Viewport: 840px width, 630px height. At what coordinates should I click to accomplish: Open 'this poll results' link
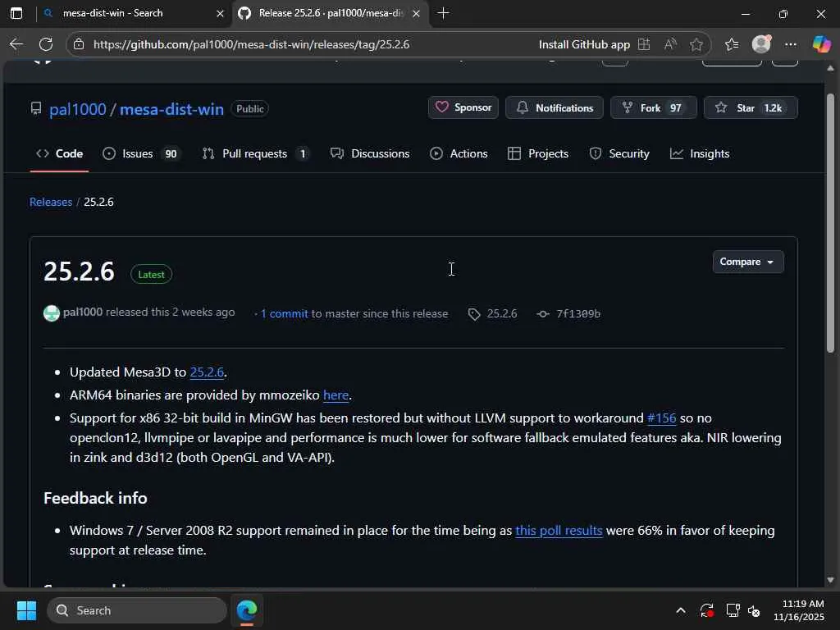[x=559, y=531]
